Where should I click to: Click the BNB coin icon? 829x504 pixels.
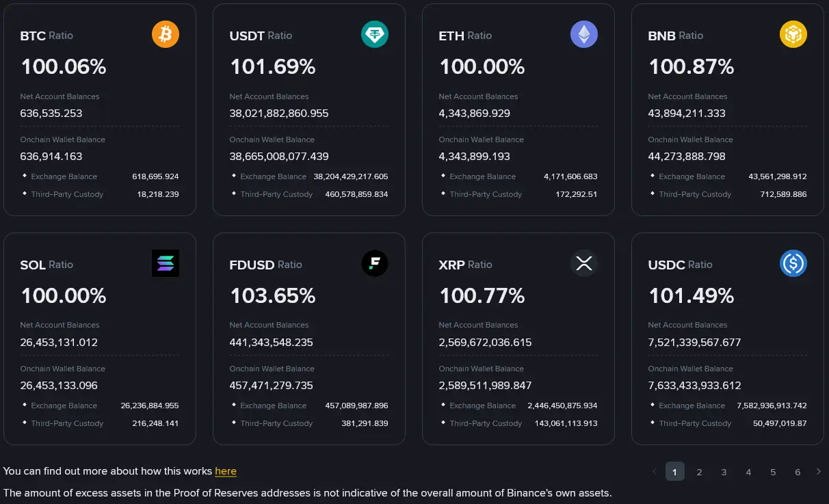[x=793, y=34]
